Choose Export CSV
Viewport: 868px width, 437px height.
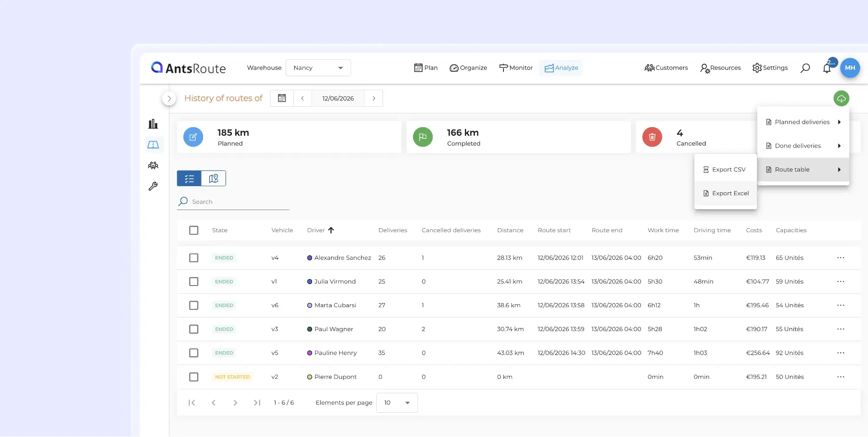[726, 170]
